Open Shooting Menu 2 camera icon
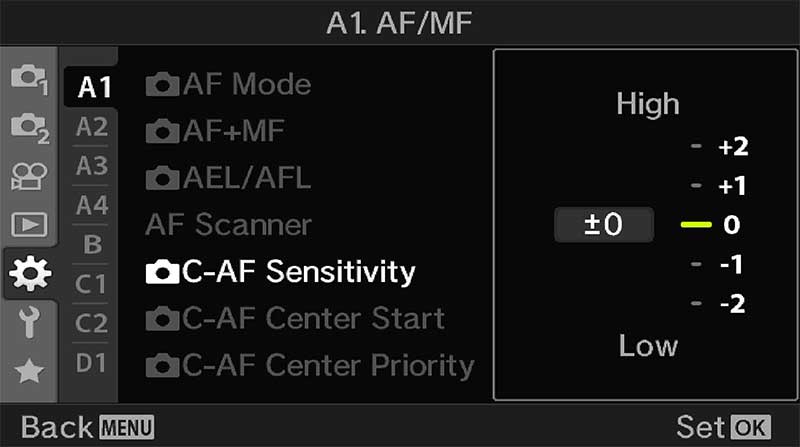The width and height of the screenshot is (800, 447). click(27, 127)
